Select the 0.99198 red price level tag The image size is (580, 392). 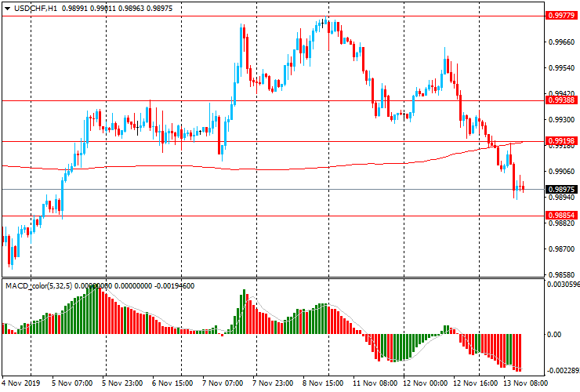coord(562,141)
